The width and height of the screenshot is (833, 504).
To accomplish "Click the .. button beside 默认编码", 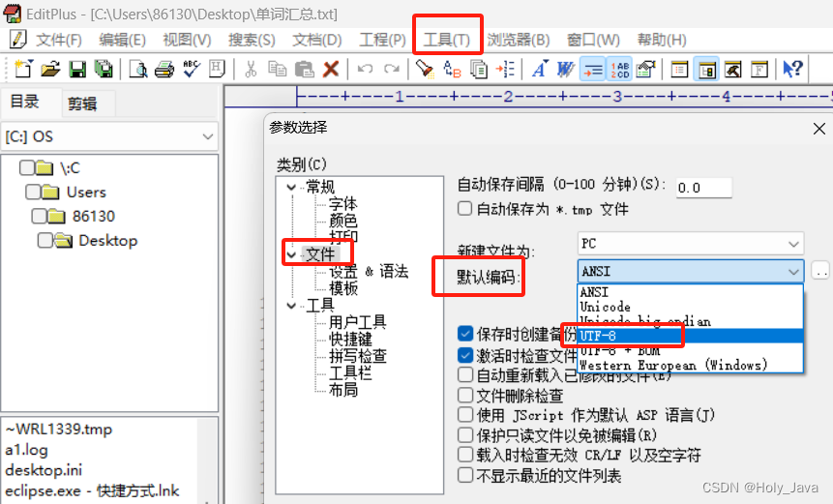I will click(820, 272).
